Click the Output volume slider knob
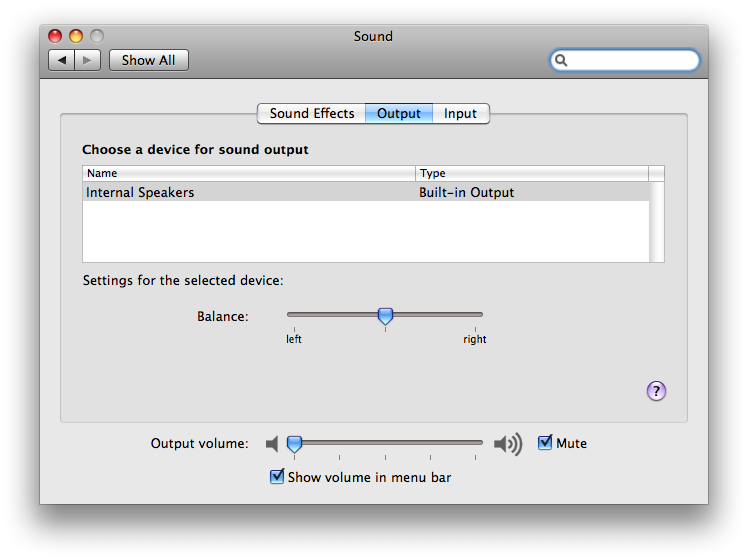This screenshot has width=748, height=559. point(294,442)
